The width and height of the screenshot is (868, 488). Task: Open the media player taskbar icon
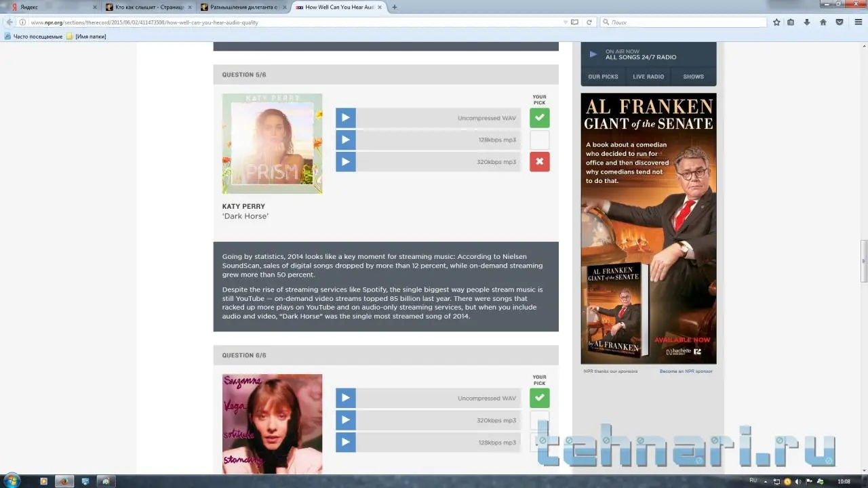click(x=44, y=481)
